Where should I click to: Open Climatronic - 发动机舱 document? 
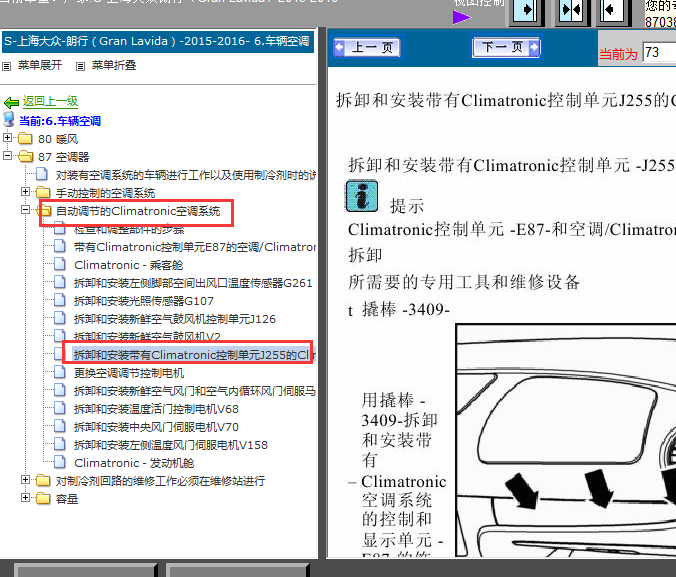134,463
